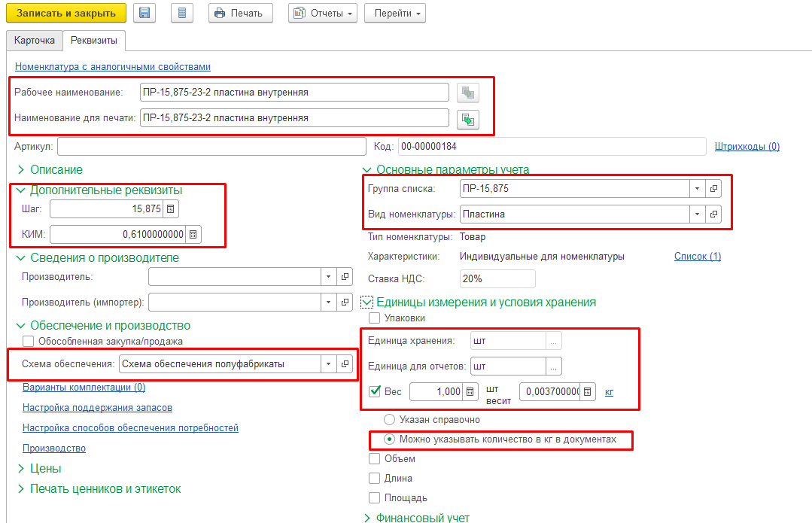
Task: Select Можно указывать количество в кг radio
Action: (x=389, y=439)
